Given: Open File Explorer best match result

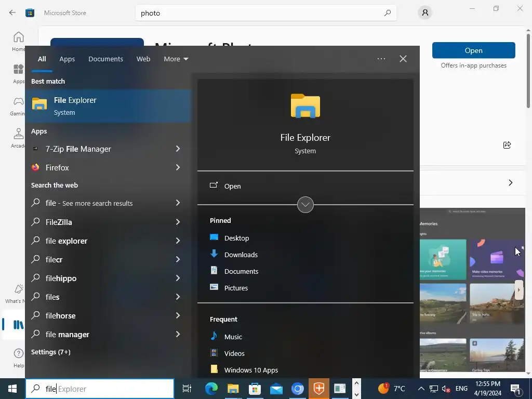Looking at the screenshot, I should (x=108, y=106).
